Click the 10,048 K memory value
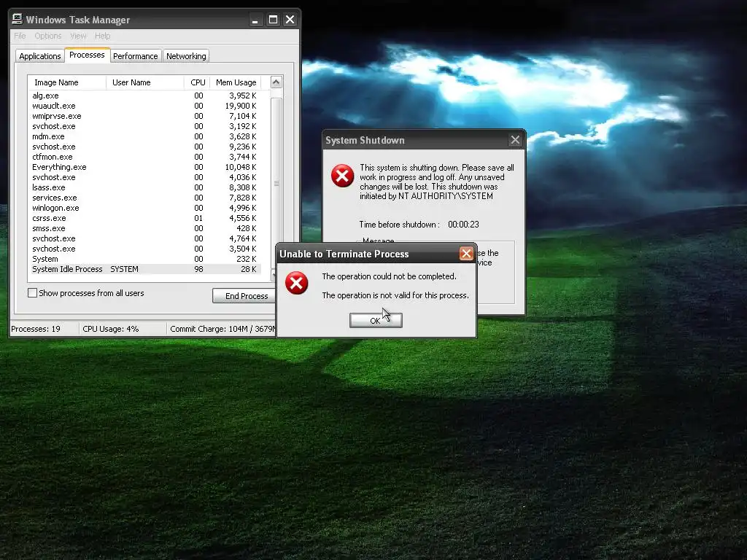 (241, 167)
